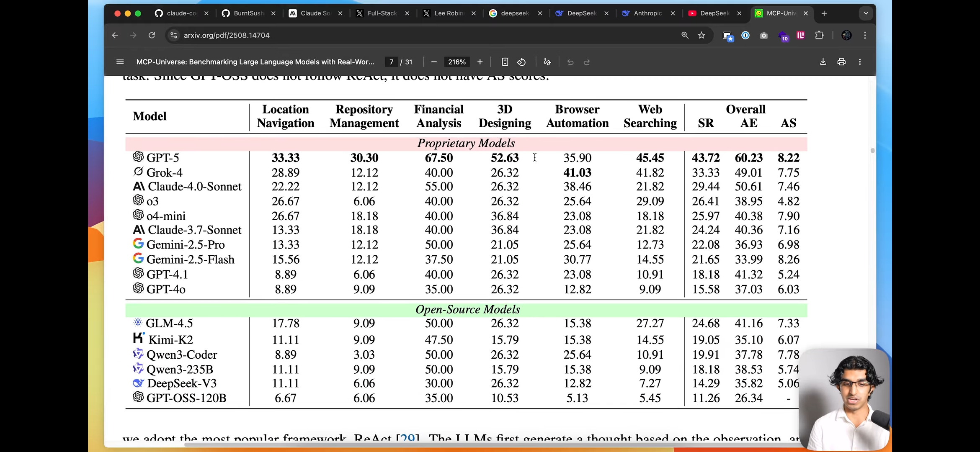Switch to Lee Robin X tab
The height and width of the screenshot is (452, 980).
pos(449,13)
